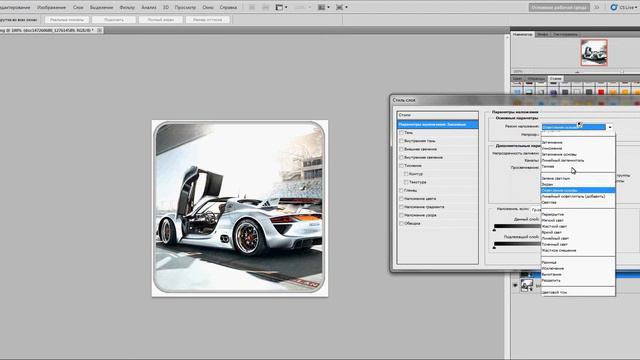Choose Разница blend mode
The height and width of the screenshot is (360, 640).
(x=578, y=262)
